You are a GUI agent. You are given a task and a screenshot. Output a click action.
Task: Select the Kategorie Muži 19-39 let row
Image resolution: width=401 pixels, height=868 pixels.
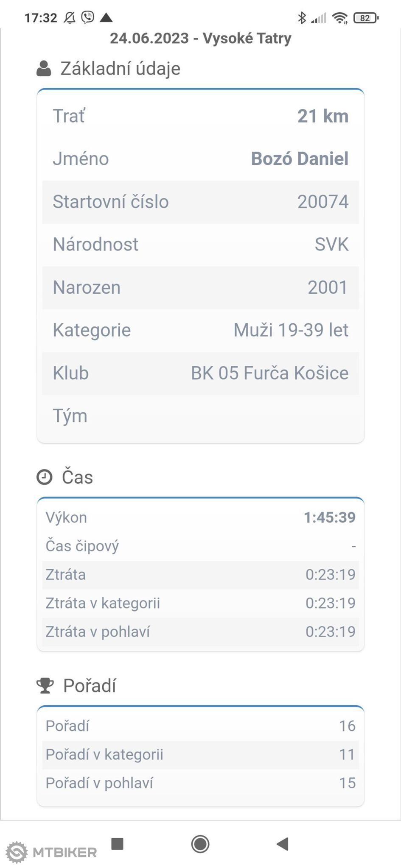[x=201, y=330]
